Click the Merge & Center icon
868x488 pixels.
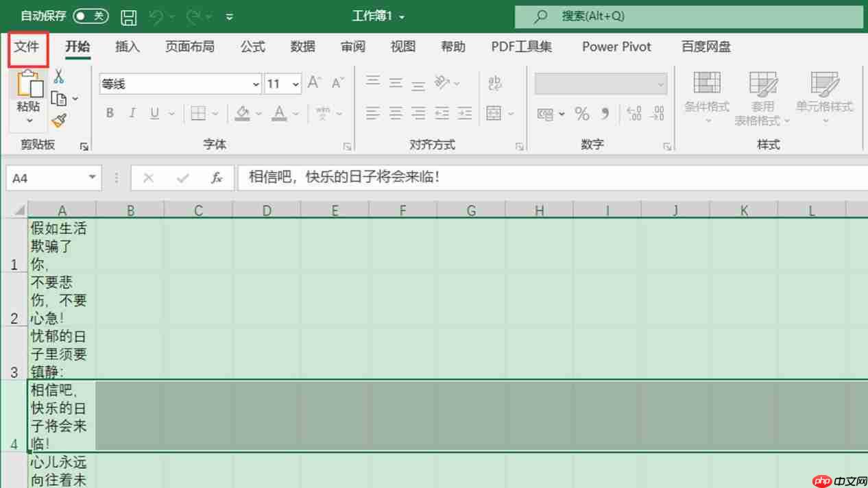494,113
